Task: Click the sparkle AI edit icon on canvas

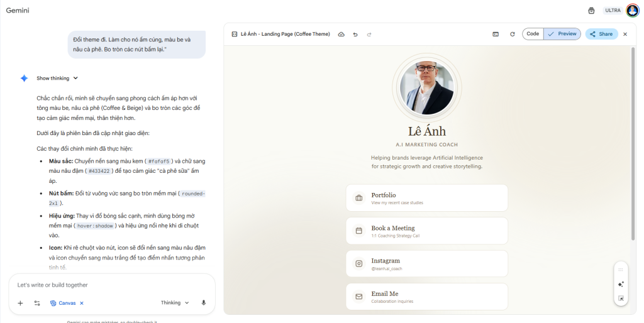Action: click(621, 284)
